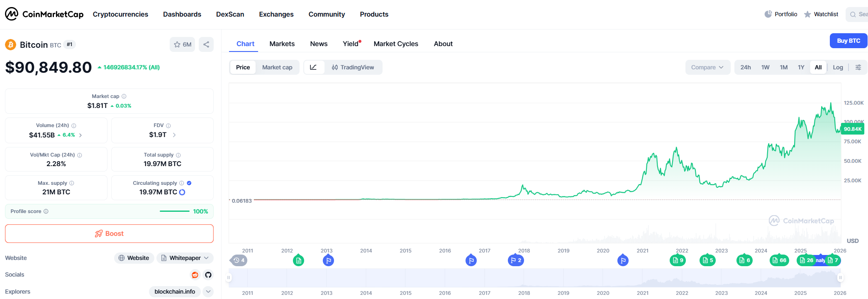This screenshot has height=299, width=868.
Task: Grab the left range slider handle
Action: coord(229,277)
